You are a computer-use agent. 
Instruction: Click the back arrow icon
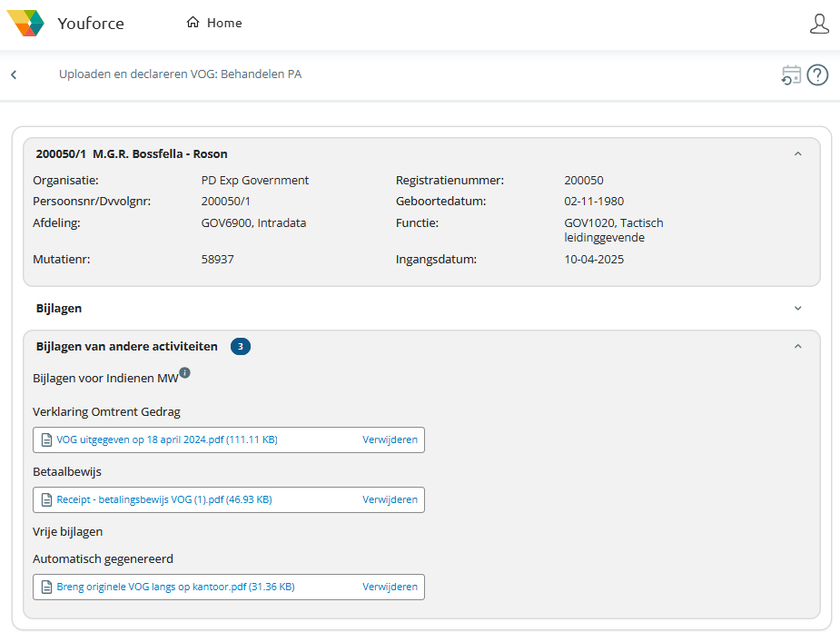(14, 74)
